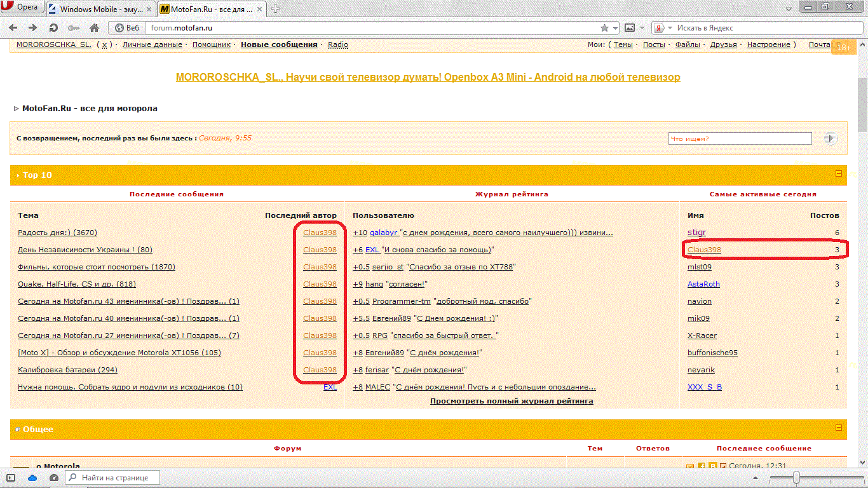
Task: Click the Веб globe security badge
Action: (127, 28)
